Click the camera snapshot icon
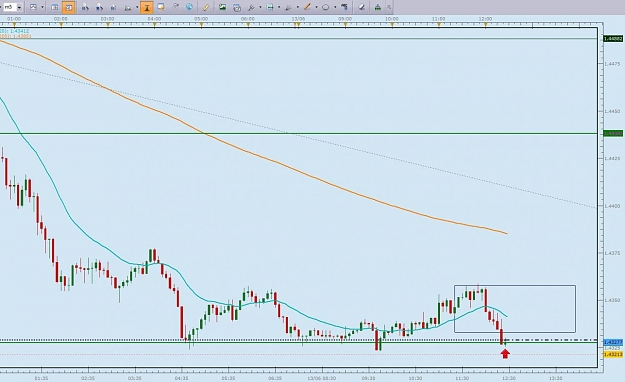 click(x=237, y=7)
